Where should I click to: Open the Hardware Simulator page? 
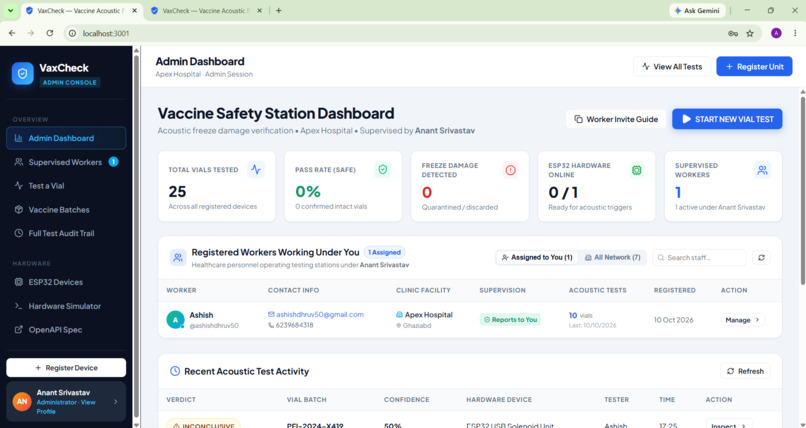66,306
